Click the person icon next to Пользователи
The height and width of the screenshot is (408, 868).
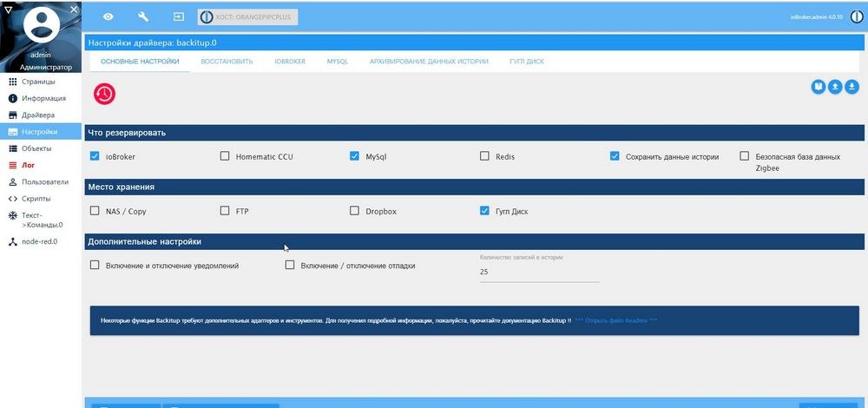(13, 181)
